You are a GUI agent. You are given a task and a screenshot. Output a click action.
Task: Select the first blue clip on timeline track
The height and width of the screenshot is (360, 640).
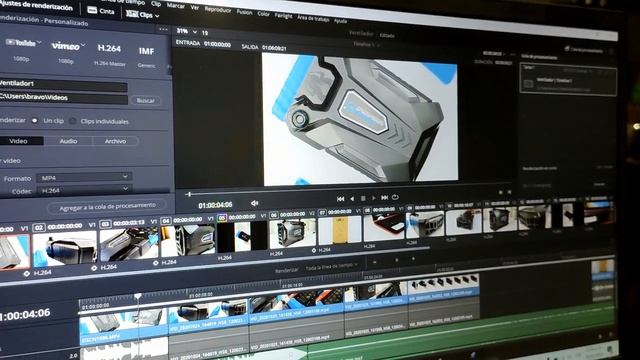[x=124, y=327]
